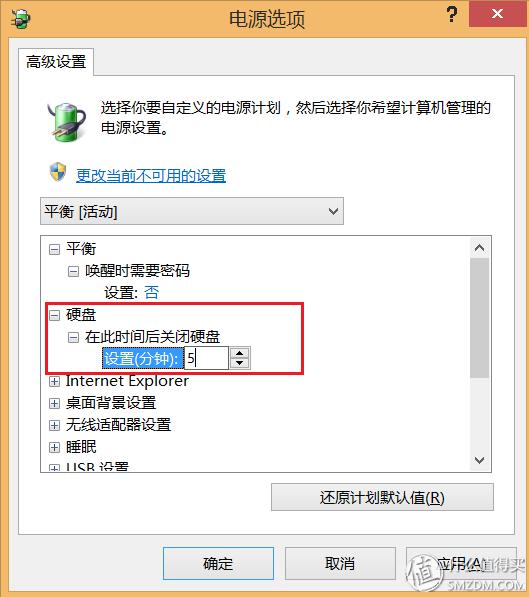
Task: Open 更改当前不可用的设置 link
Action: [151, 176]
